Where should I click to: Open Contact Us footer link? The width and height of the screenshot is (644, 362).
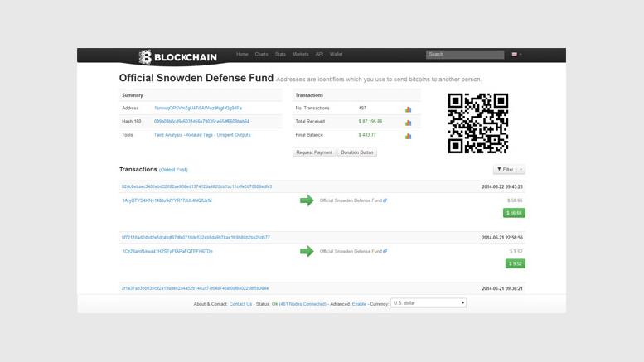pos(240,304)
